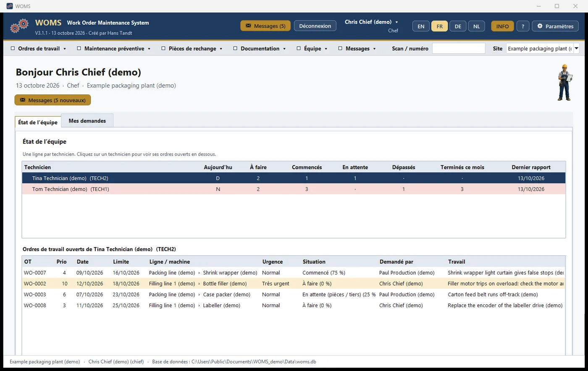This screenshot has width=588, height=371.
Task: Select work order WO-0008
Action: (x=294, y=306)
